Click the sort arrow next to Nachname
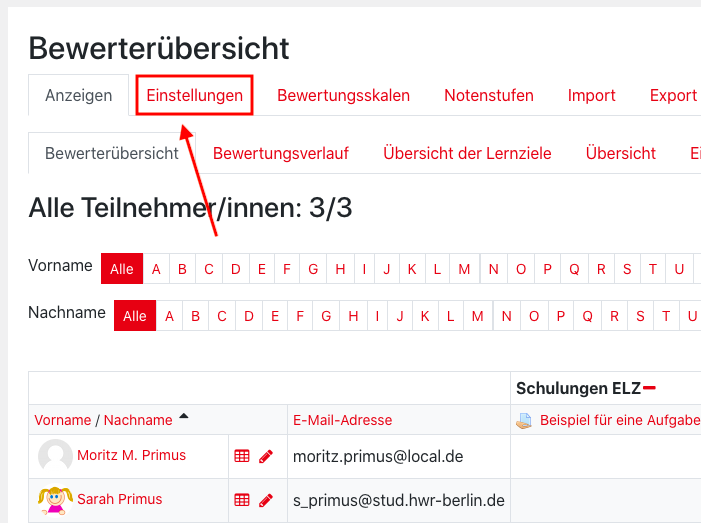701x523 pixels. click(184, 419)
